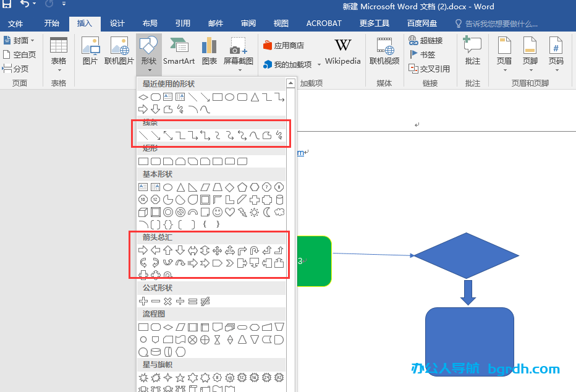Click the undo arrow in quick access toolbar
The height and width of the screenshot is (392, 576).
pyautogui.click(x=25, y=5)
